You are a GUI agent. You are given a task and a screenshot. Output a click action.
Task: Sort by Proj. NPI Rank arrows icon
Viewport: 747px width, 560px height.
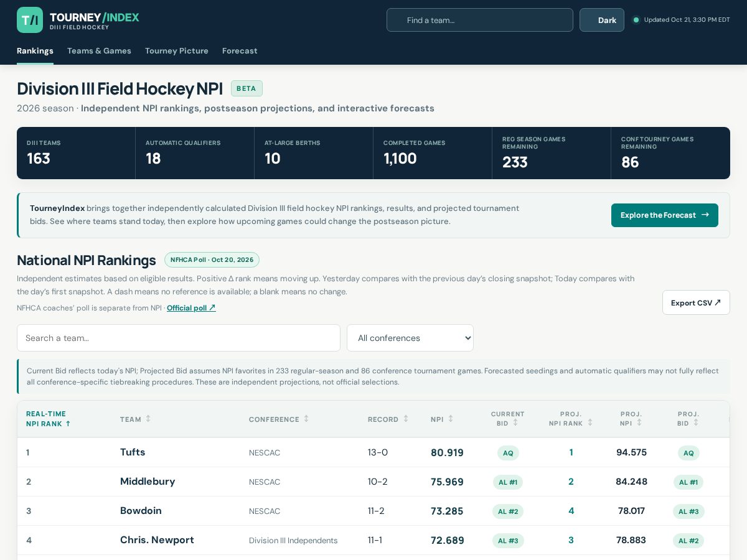tap(590, 422)
